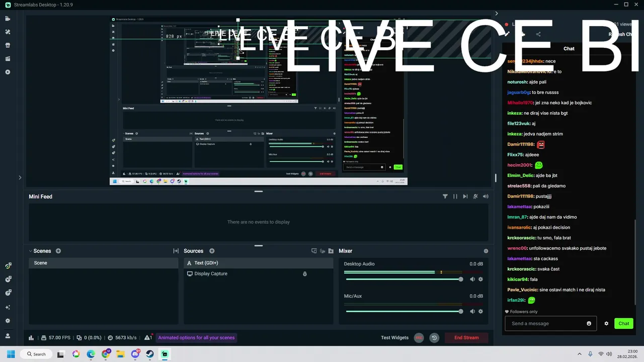This screenshot has height=362, width=644.
Task: Select the Display Capture source
Action: click(258, 274)
